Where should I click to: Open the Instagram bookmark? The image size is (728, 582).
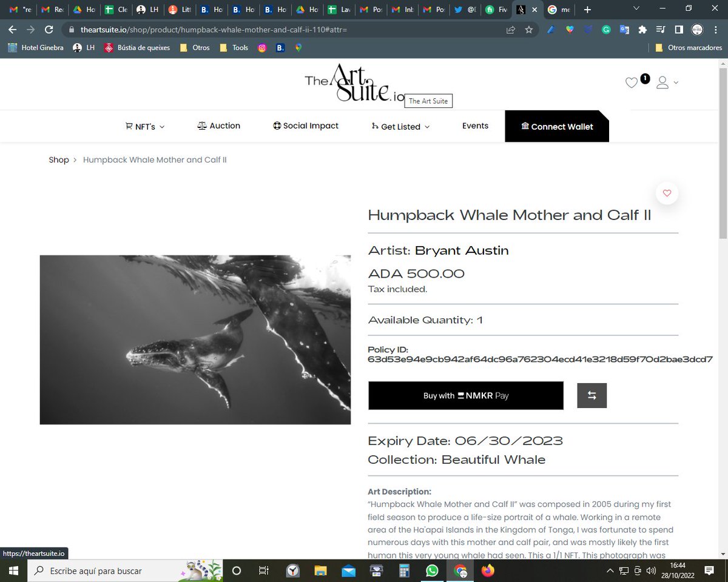(262, 47)
